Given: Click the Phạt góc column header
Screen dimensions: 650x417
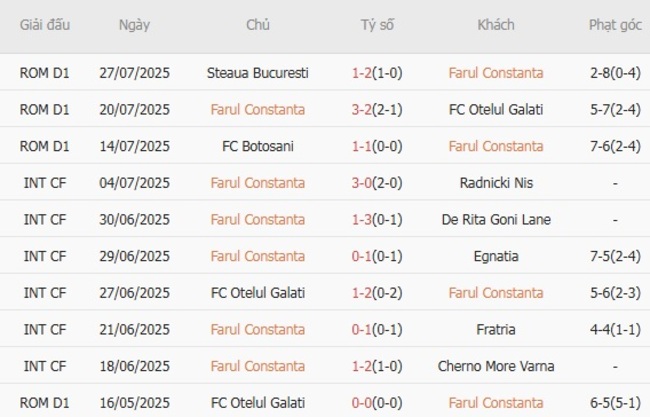Looking at the screenshot, I should pos(615,25).
